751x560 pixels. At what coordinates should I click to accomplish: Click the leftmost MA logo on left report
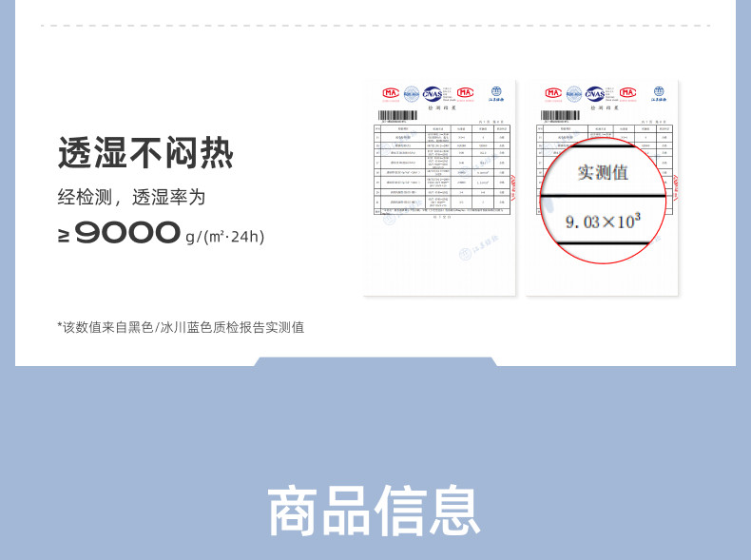(x=391, y=93)
